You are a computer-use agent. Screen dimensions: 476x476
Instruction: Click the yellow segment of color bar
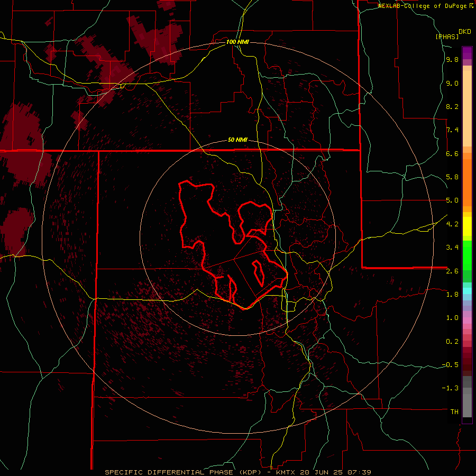point(467,226)
